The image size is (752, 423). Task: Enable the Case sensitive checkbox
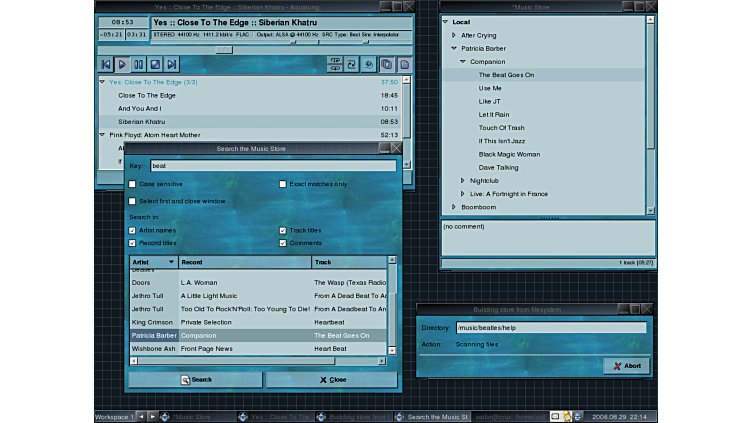point(133,184)
